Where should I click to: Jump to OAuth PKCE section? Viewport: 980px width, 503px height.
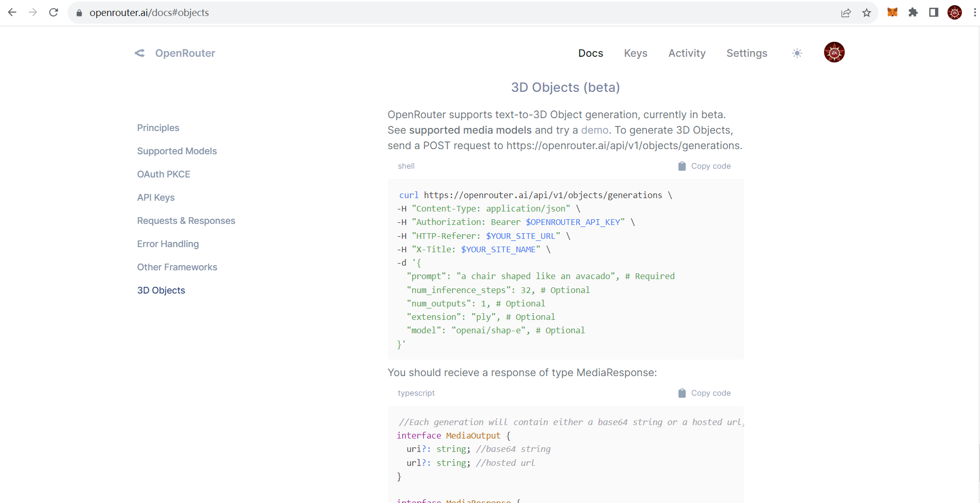pyautogui.click(x=163, y=174)
